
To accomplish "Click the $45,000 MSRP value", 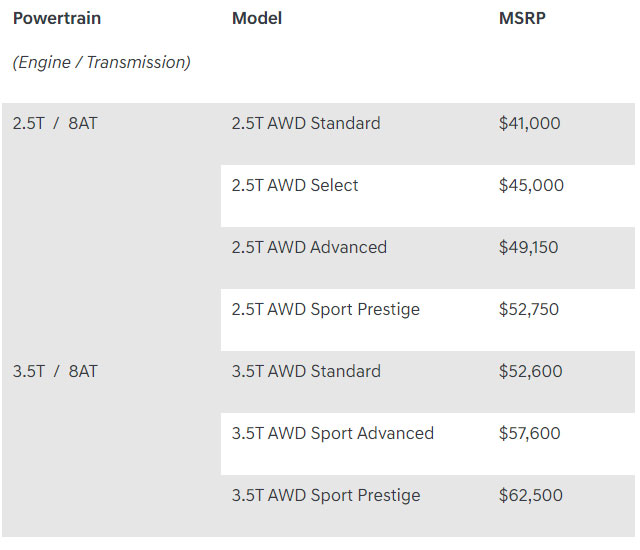I will click(x=531, y=185).
